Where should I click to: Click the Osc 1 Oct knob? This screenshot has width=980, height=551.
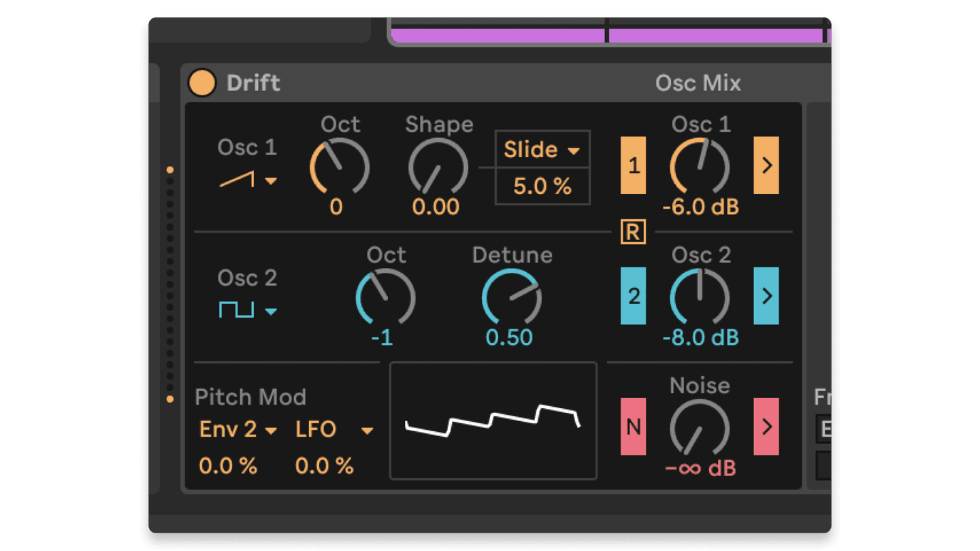coord(339,167)
